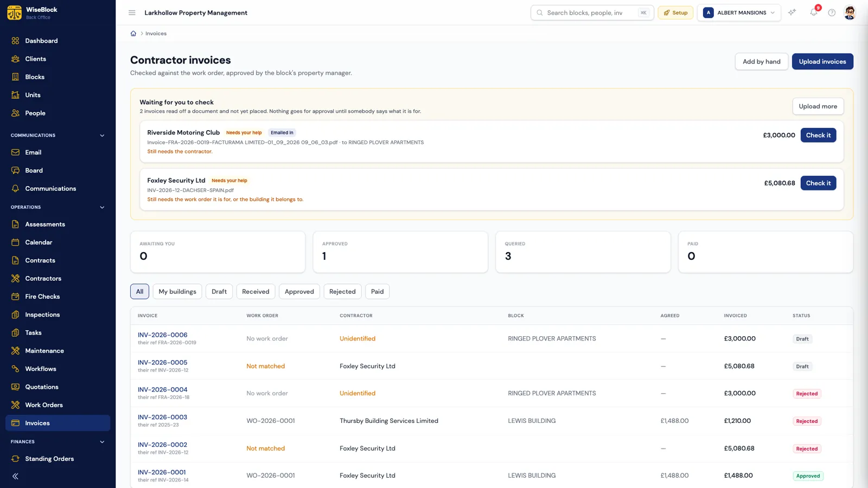Collapse the Finances section
This screenshot has width=868, height=488.
tap(102, 442)
